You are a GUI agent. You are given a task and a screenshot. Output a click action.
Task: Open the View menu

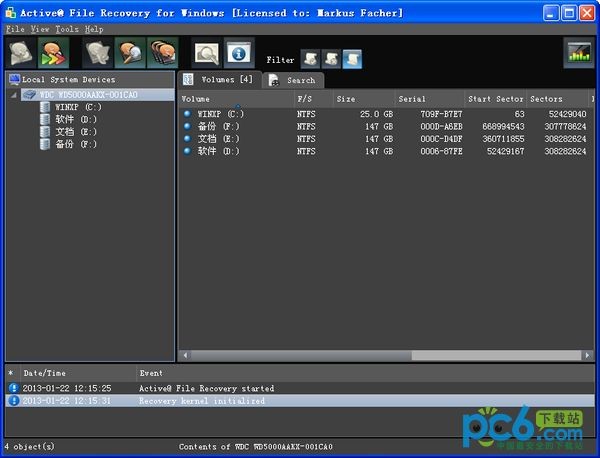point(40,29)
